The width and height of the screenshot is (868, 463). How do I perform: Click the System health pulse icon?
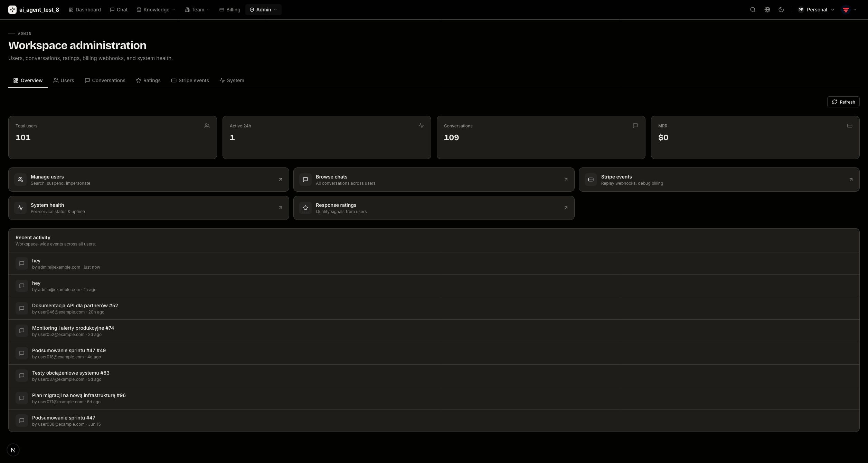[20, 208]
